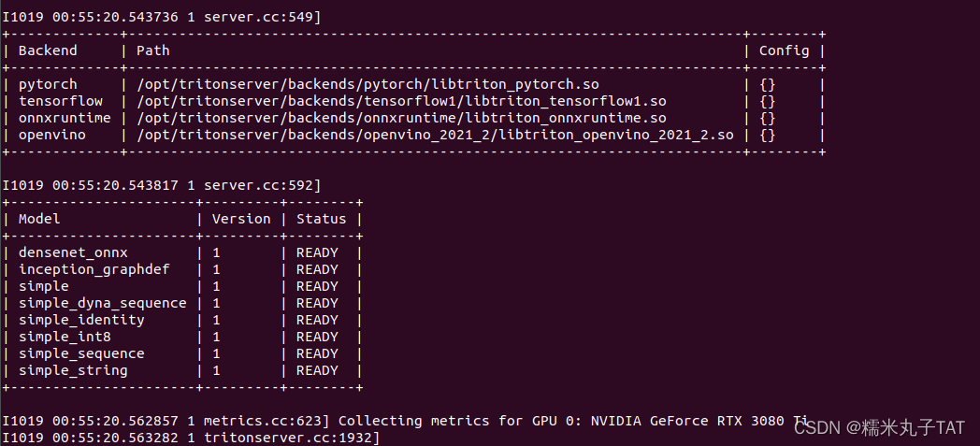
Task: Click the 'Backend' column header
Action: [48, 50]
